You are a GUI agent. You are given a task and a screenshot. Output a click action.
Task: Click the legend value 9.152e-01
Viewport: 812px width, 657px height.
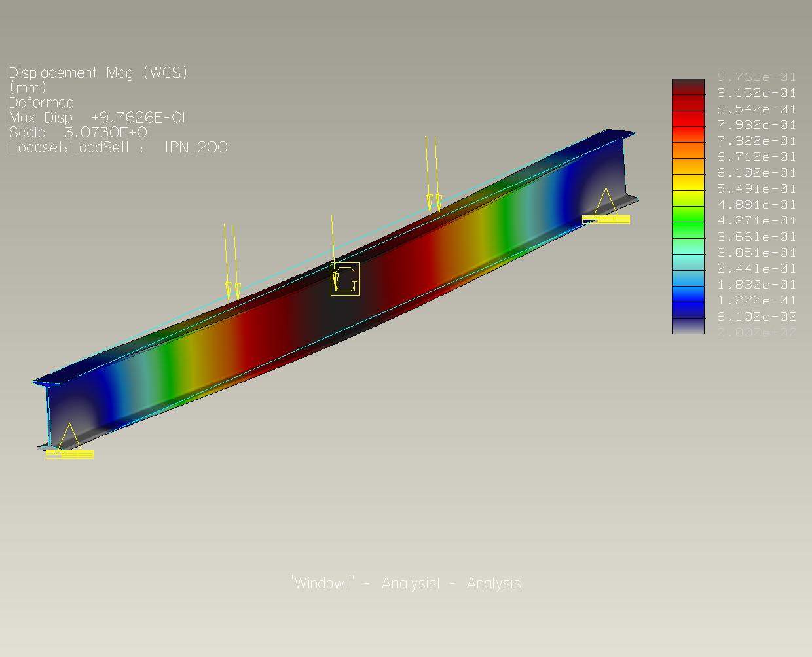pos(757,93)
